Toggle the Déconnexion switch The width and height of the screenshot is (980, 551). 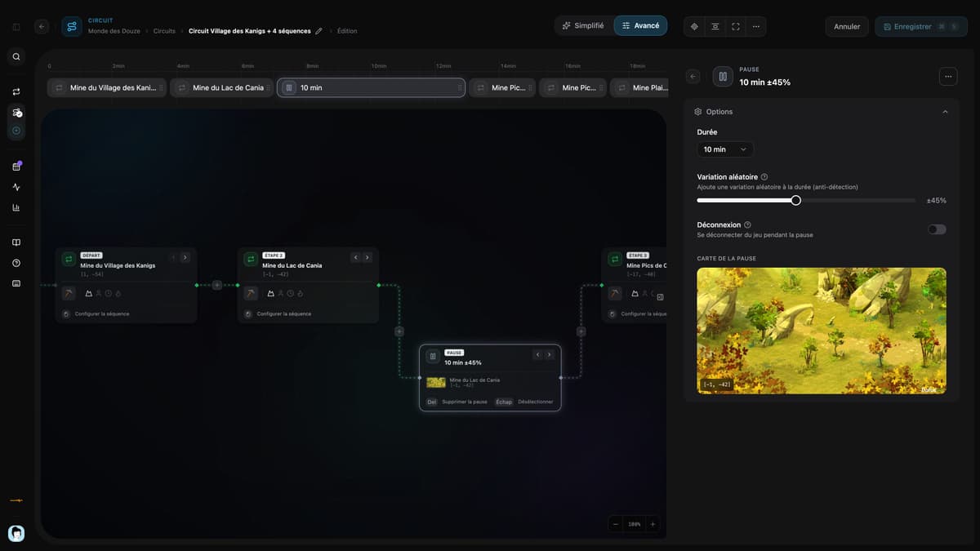pos(937,229)
